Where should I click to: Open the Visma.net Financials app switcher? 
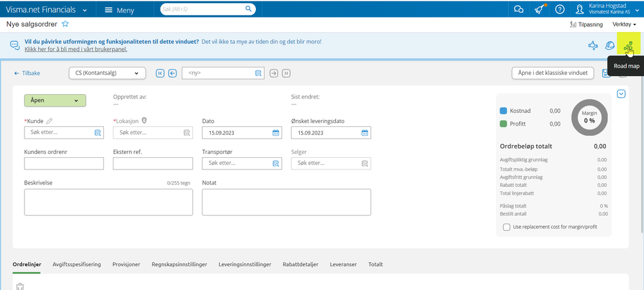[x=47, y=9]
